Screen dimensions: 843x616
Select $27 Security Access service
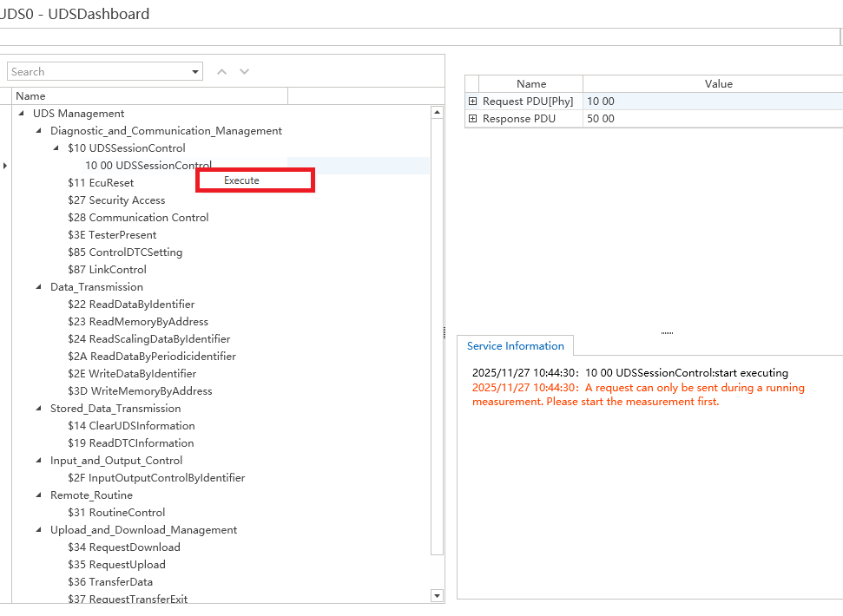pos(116,200)
